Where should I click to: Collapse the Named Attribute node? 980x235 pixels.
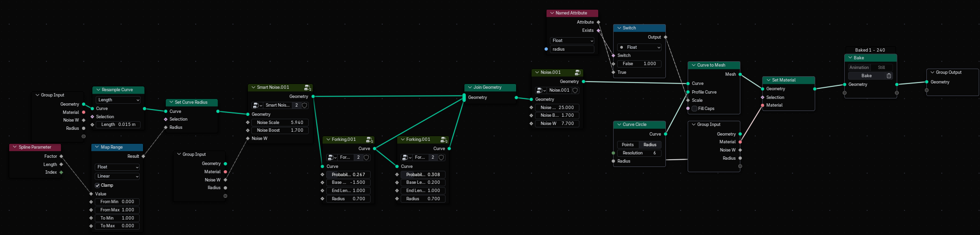tap(552, 13)
